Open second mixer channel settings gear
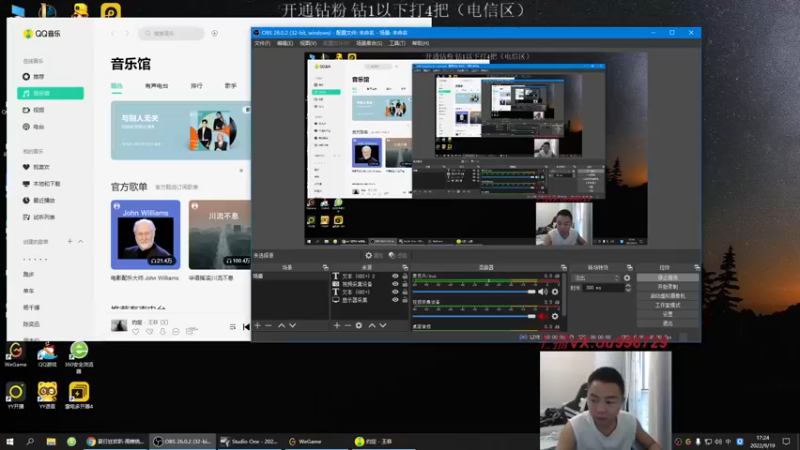The image size is (800, 450). 555,316
